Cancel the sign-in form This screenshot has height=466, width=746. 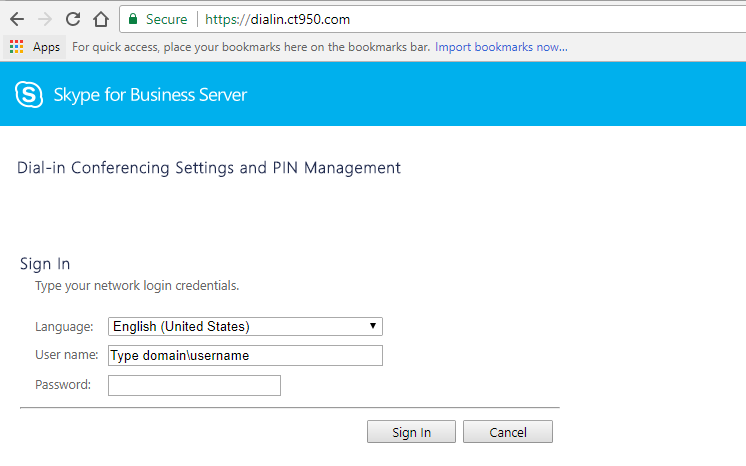tap(508, 432)
